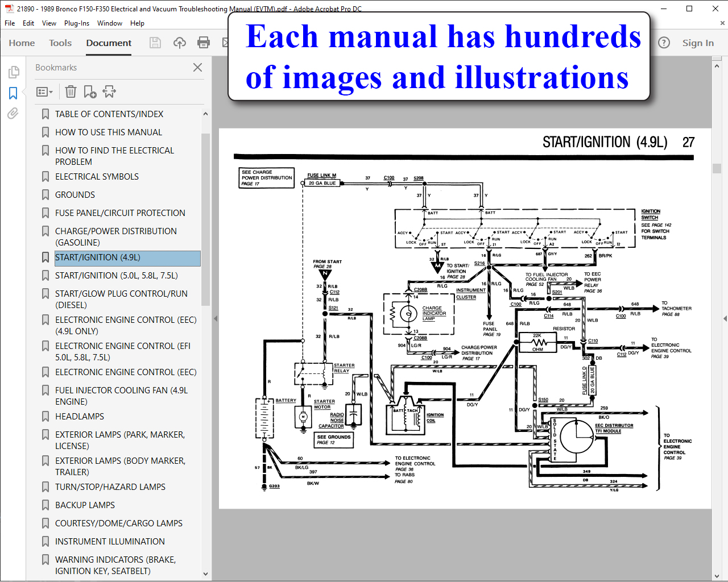Open the bookmark options dropdown menu

(44, 92)
